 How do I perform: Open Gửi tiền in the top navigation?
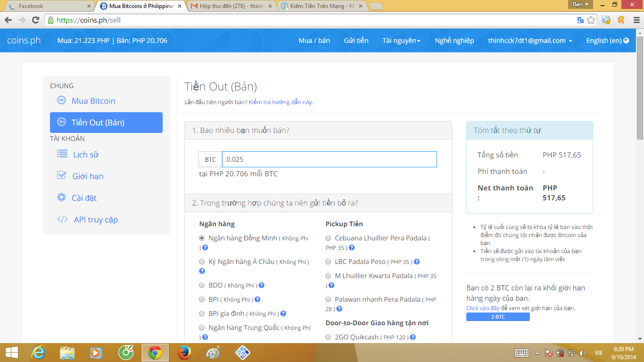[356, 41]
